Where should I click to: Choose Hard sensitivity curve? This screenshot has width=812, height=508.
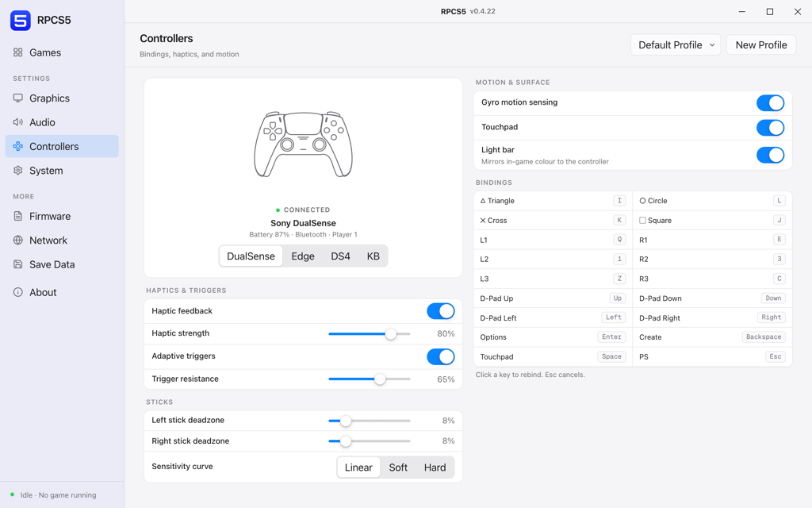pyautogui.click(x=435, y=467)
